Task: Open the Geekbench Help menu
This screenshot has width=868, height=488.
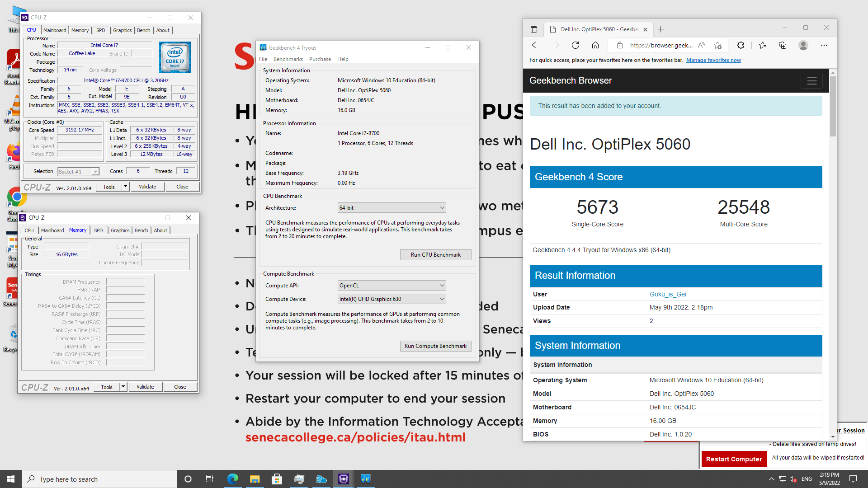Action: click(x=343, y=59)
